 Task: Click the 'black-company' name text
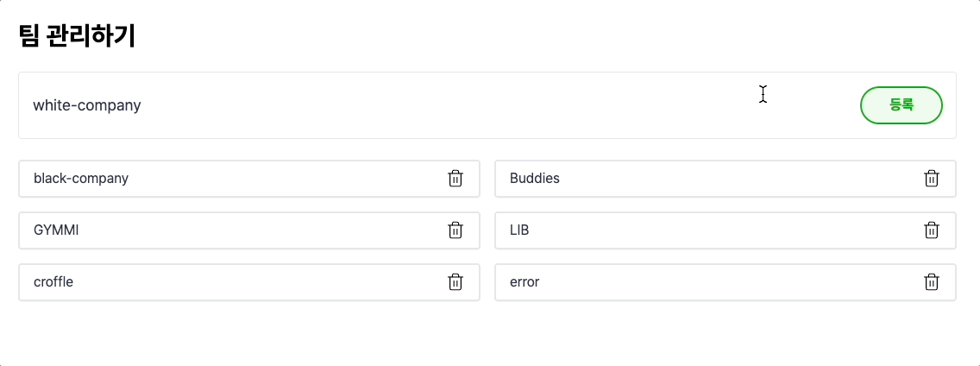click(81, 179)
